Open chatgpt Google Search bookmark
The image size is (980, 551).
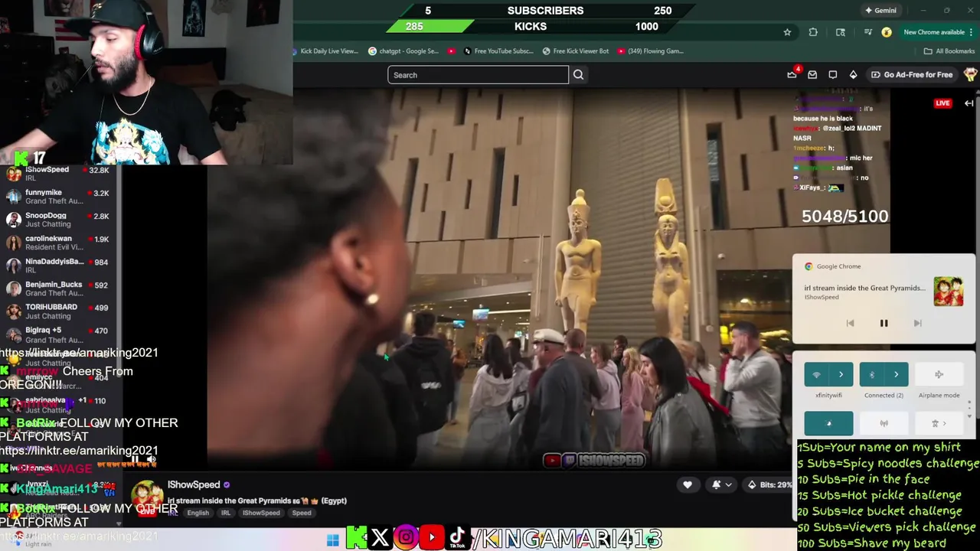pyautogui.click(x=403, y=51)
